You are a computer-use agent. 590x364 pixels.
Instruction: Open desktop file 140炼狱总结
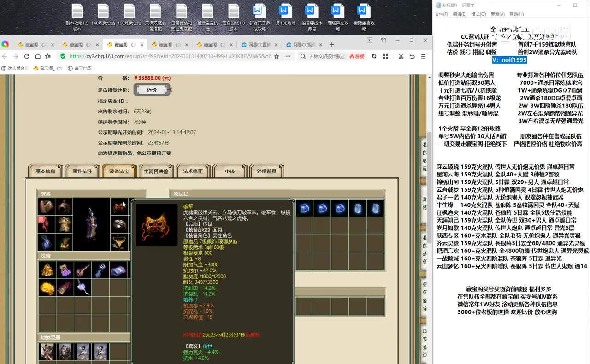[x=103, y=15]
